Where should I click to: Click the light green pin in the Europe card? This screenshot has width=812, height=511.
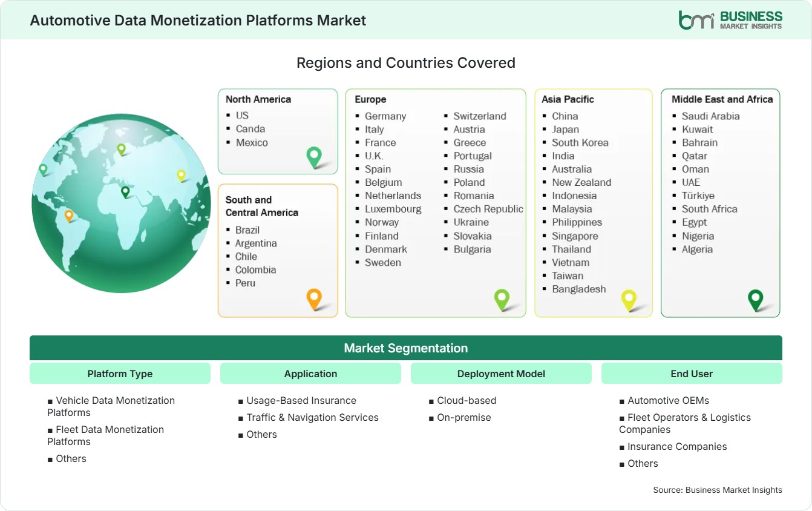pos(502,299)
